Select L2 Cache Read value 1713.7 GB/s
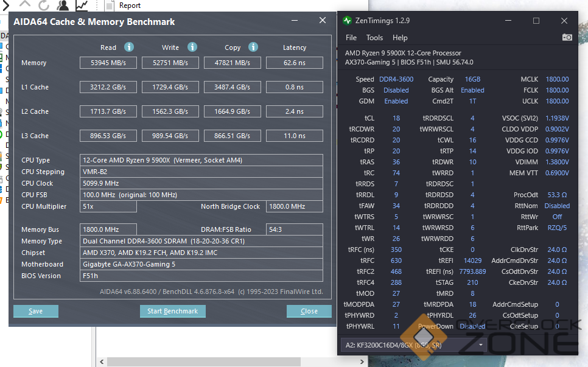The height and width of the screenshot is (367, 588). 108,111
